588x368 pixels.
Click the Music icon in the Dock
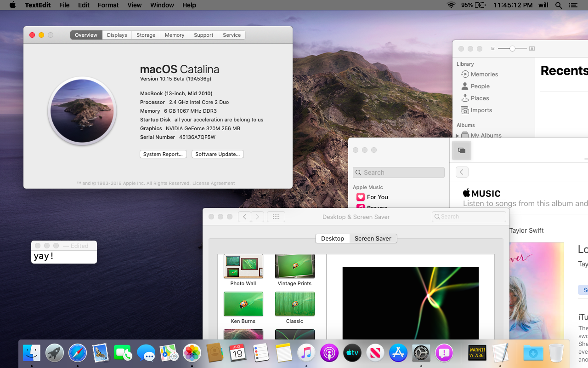click(x=306, y=353)
